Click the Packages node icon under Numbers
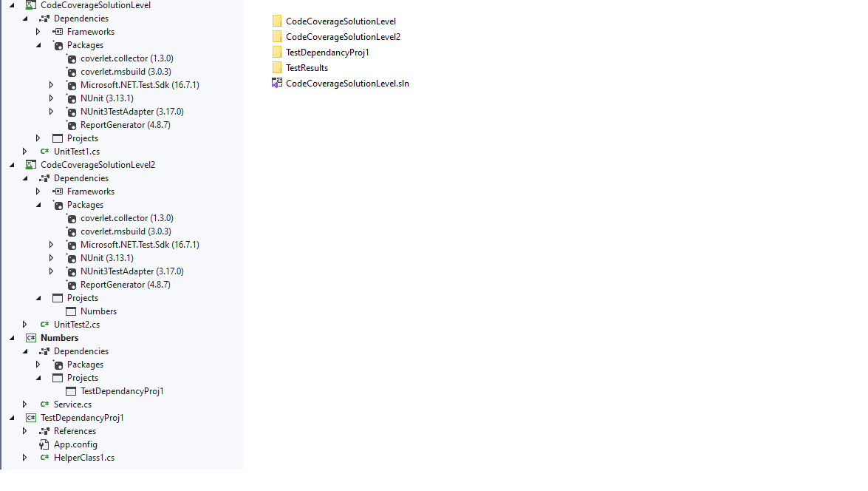This screenshot has width=868, height=491. pos(58,364)
